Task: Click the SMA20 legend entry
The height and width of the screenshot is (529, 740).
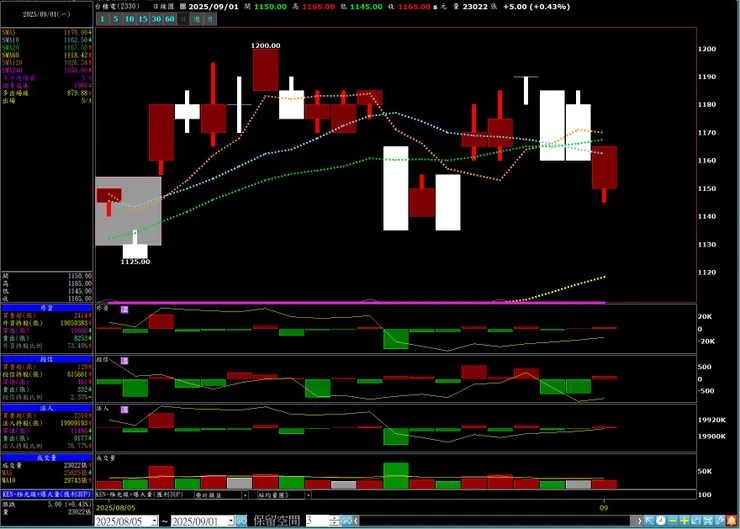Action: 46,48
